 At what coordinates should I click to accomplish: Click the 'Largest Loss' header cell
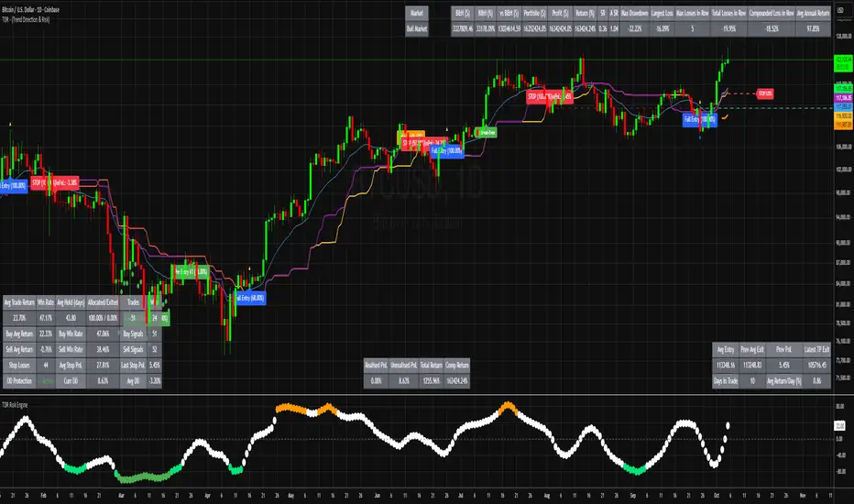662,13
